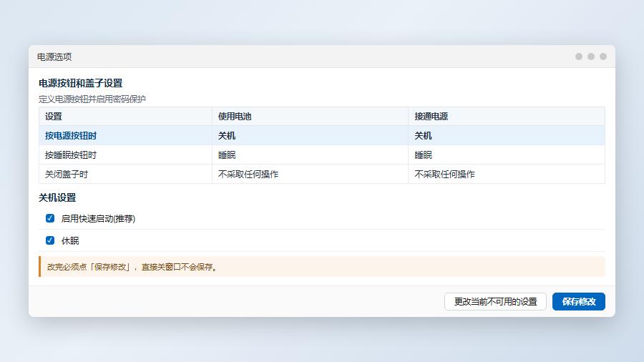Image resolution: width=644 pixels, height=362 pixels.
Task: Click the 定义电源按钮并启用密码保护 description
Action: [x=92, y=99]
